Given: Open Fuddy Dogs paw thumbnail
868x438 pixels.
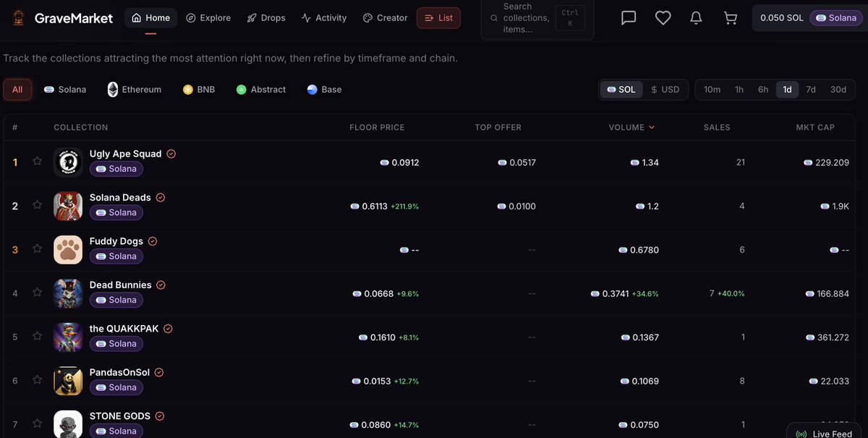Looking at the screenshot, I should click(68, 250).
